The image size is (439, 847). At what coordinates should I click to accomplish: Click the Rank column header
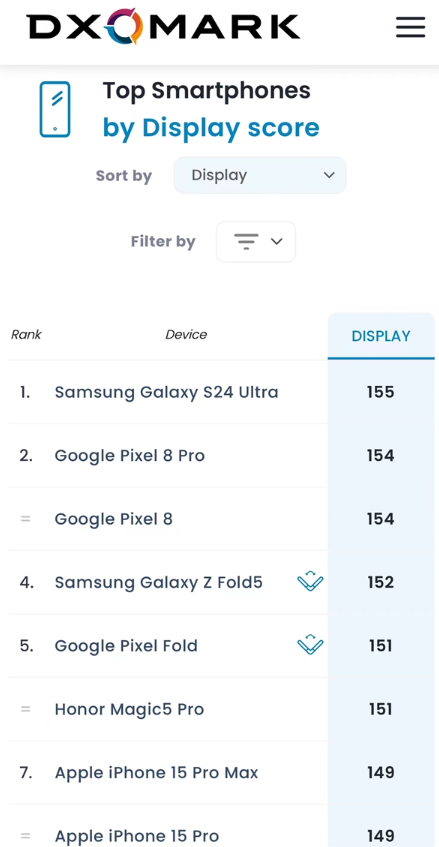coord(26,334)
